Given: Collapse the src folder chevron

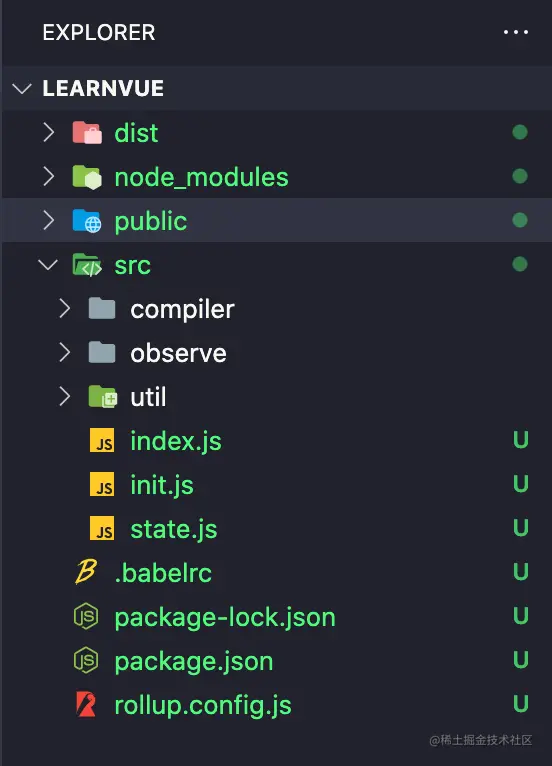Looking at the screenshot, I should (48, 265).
